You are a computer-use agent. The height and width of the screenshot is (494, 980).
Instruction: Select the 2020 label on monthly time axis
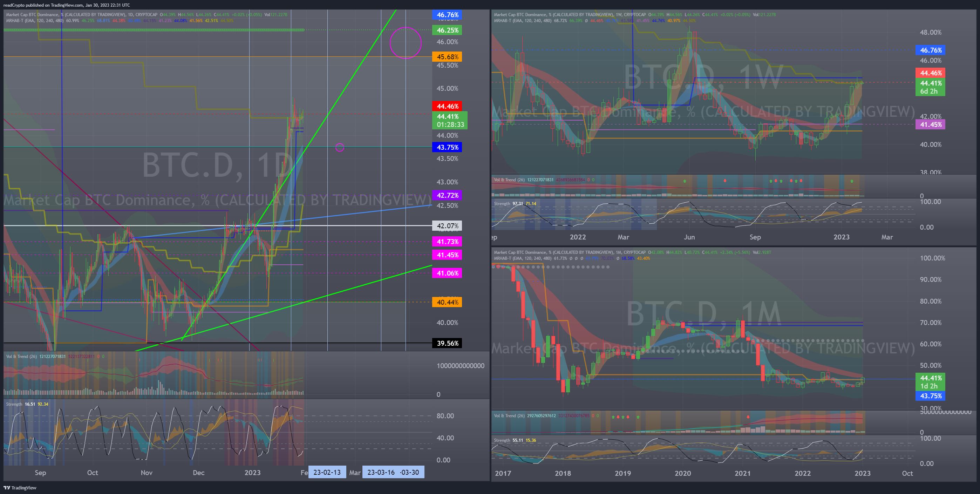(683, 473)
